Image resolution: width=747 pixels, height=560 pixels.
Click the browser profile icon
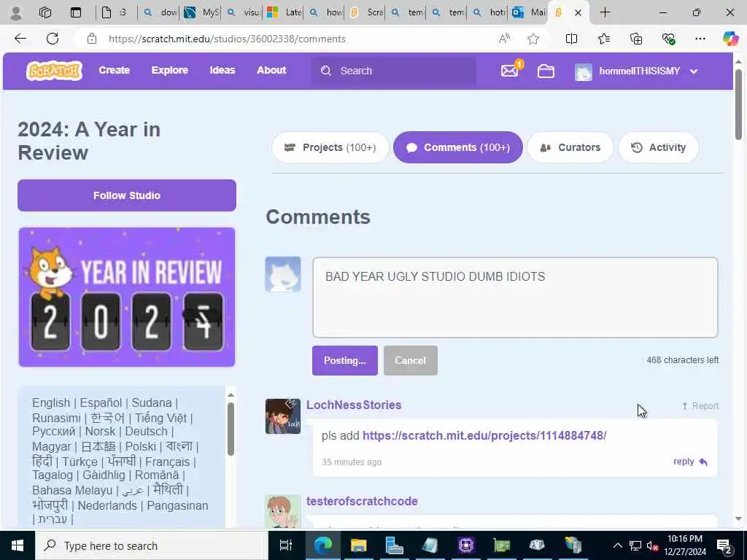16,13
